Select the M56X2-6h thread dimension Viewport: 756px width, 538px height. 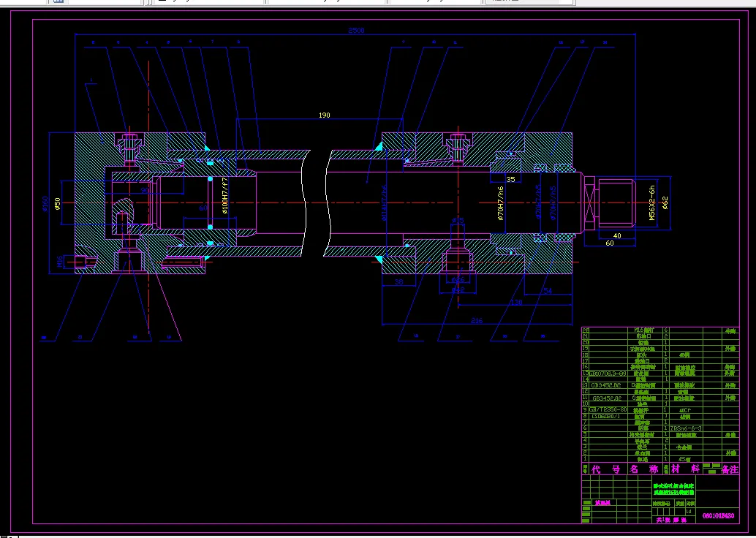point(652,203)
